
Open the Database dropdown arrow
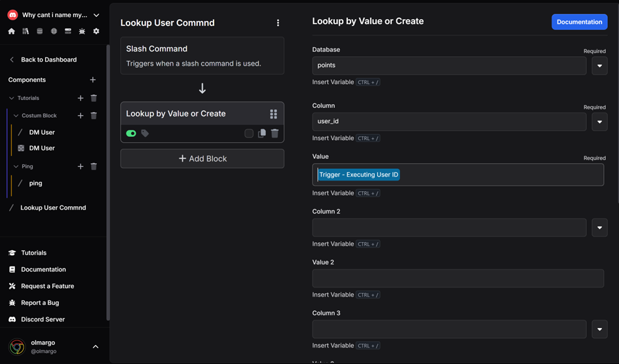[599, 65]
